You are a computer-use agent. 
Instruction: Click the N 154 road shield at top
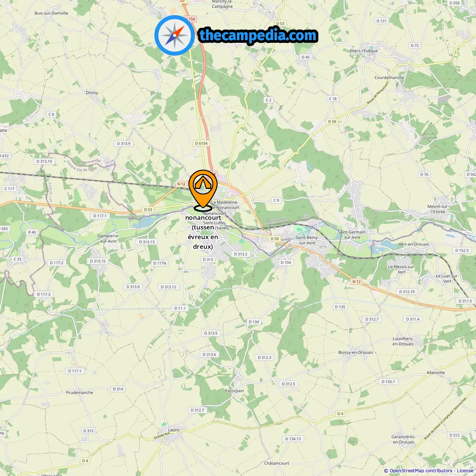pyautogui.click(x=190, y=19)
